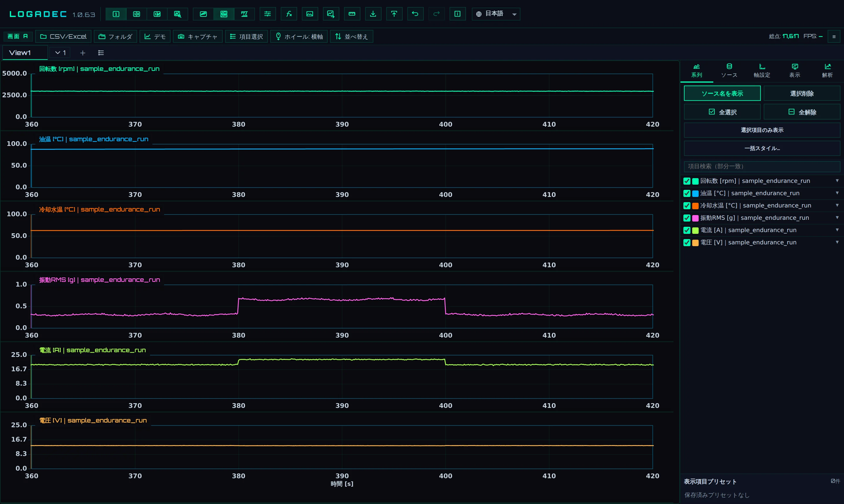Screen dimensions: 844x504
Task: Click the chart export arrow icon
Action: pyautogui.click(x=331, y=14)
